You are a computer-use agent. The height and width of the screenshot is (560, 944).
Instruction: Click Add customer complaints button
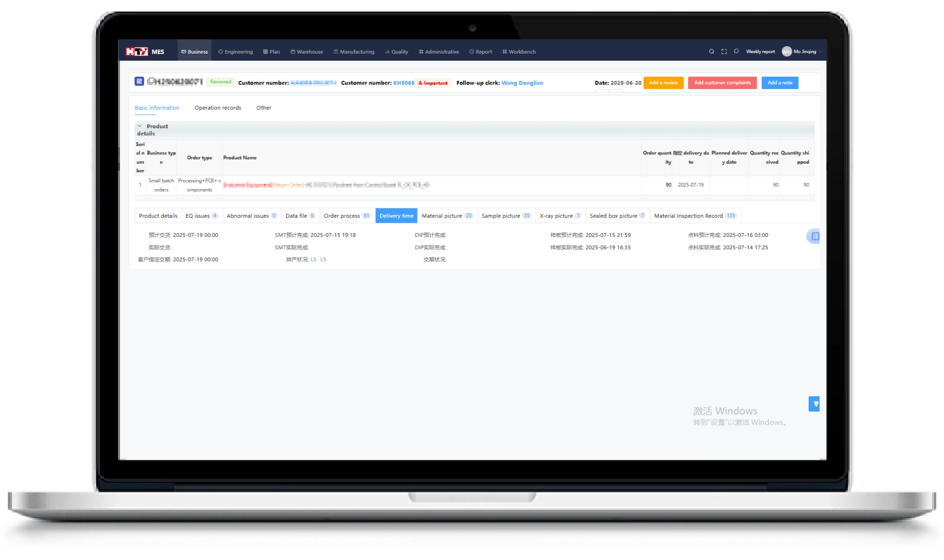click(x=722, y=83)
